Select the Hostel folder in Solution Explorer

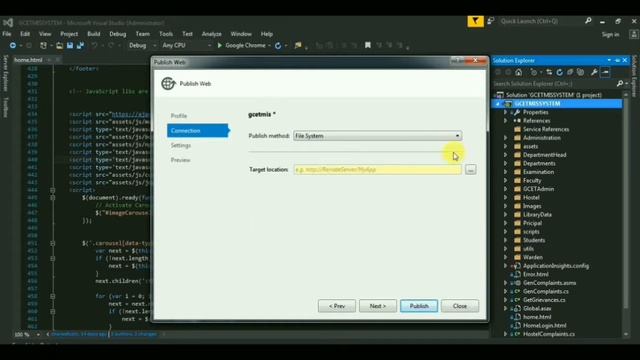(x=531, y=198)
